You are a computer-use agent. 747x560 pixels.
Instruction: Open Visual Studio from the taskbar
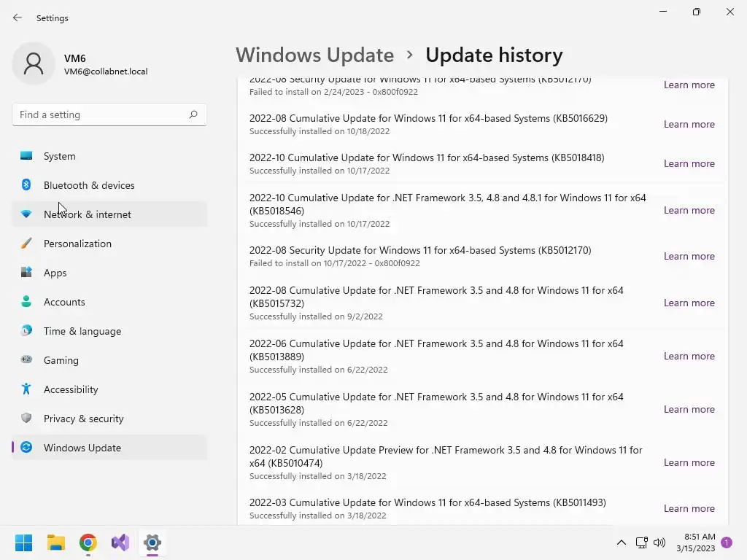coord(120,542)
